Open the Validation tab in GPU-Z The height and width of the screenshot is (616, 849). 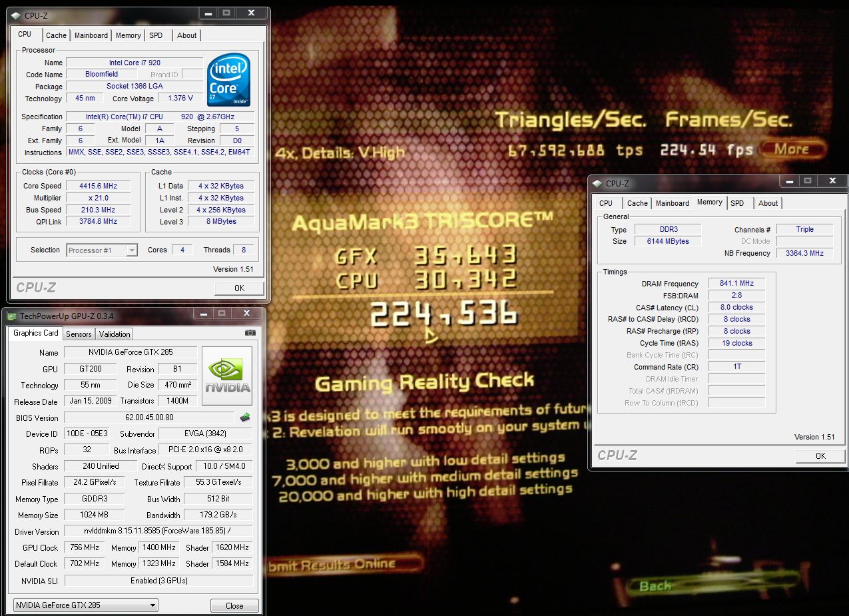(x=115, y=334)
